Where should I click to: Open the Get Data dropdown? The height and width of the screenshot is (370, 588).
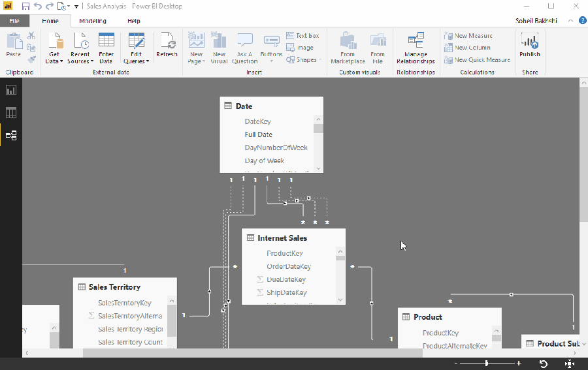click(x=54, y=48)
